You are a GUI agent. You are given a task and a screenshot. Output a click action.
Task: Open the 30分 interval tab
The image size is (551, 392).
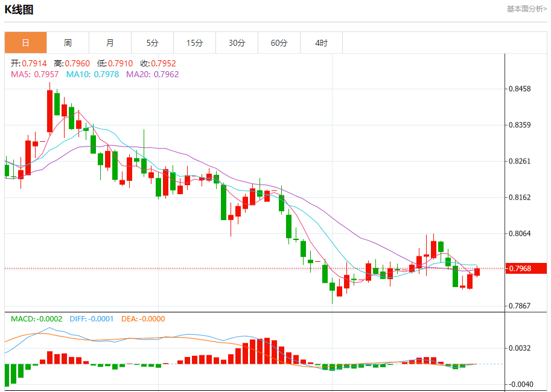[x=237, y=43]
